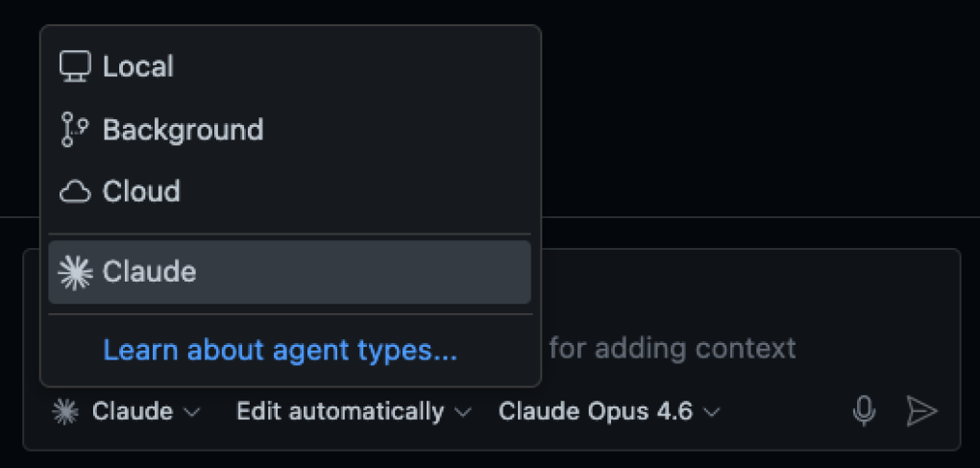Click the Claude starburst icon in the bottom toolbar
The width and height of the screenshot is (980, 468).
65,412
